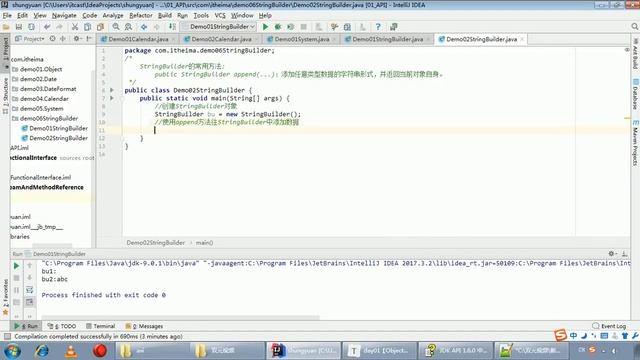
Task: Click Demo02StringBuilder in editor breadcrumb
Action: (156, 242)
